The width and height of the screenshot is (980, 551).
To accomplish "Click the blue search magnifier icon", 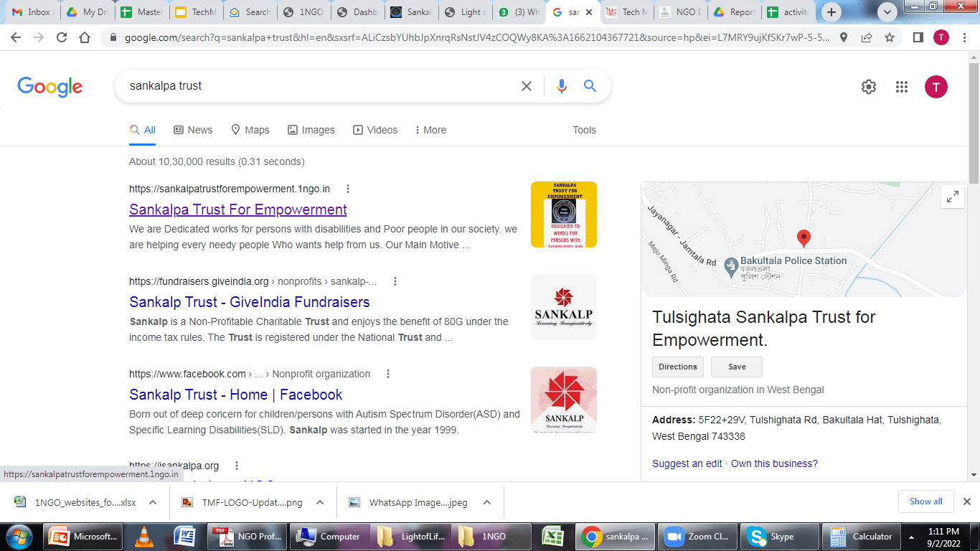I will [x=590, y=86].
